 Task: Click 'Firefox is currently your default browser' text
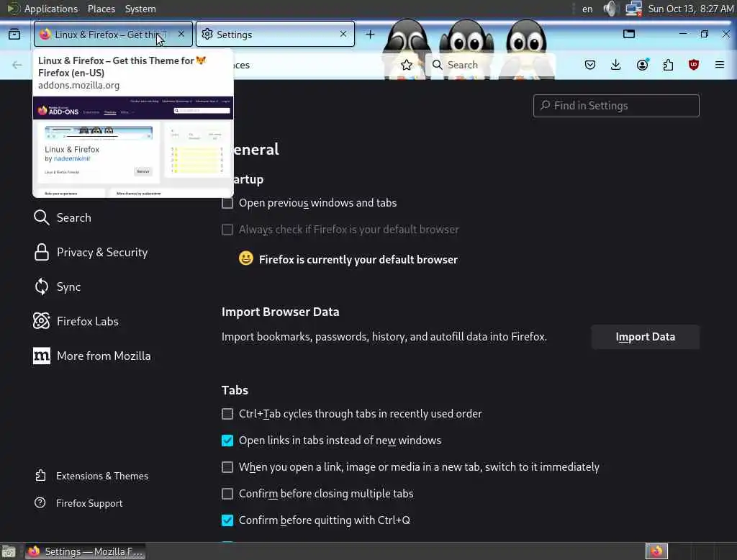pos(358,260)
